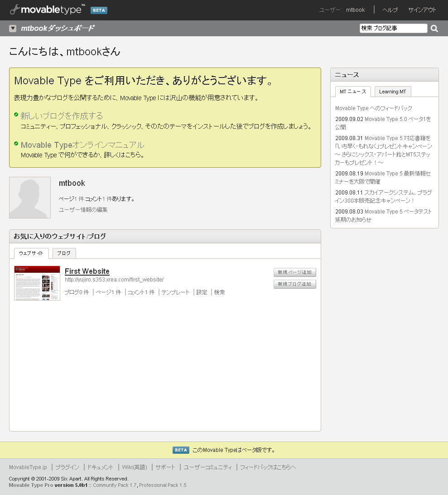Open the サポート footer link

165,467
